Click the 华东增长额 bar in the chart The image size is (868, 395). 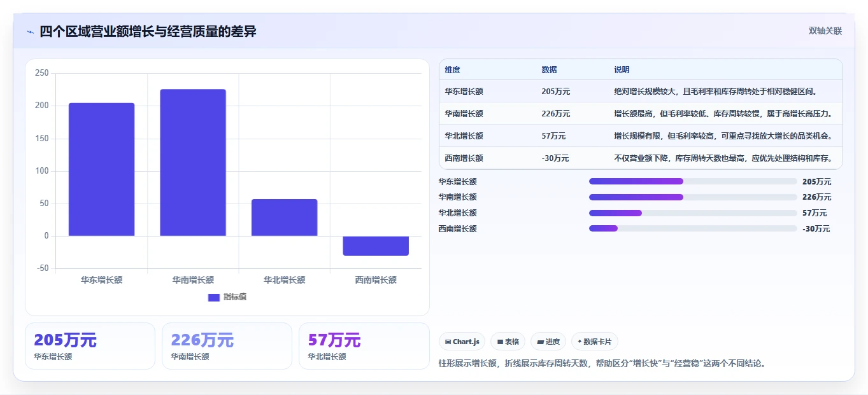(102, 169)
